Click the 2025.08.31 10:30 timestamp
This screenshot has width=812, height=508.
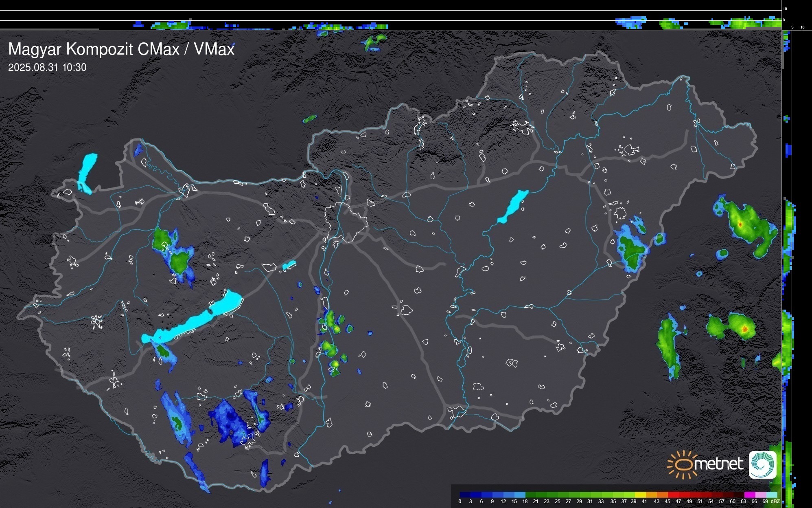coord(47,68)
